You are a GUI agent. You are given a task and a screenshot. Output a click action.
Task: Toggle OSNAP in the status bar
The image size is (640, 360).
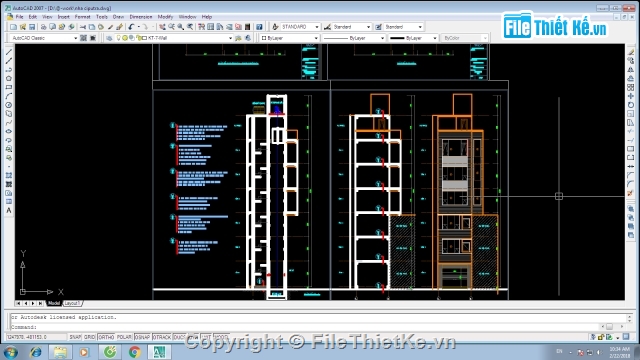coord(142,337)
